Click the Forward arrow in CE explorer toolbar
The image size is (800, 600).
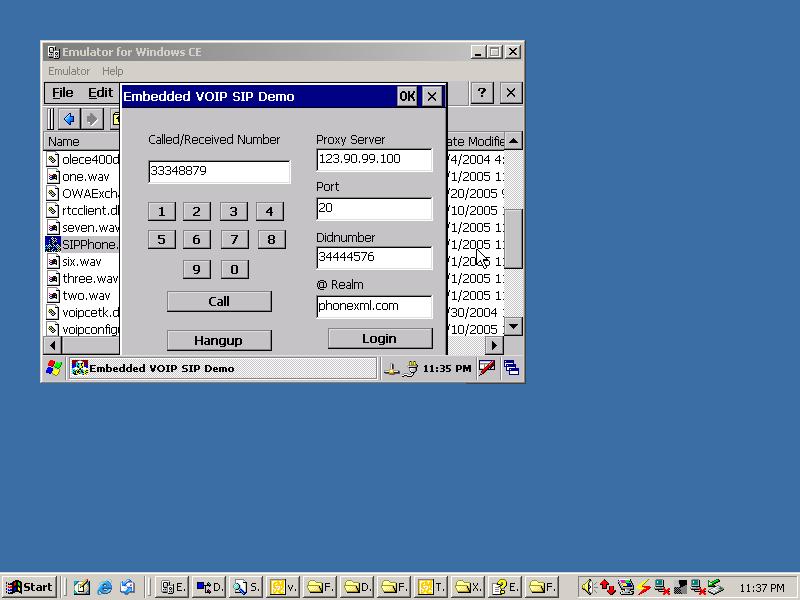(x=92, y=119)
